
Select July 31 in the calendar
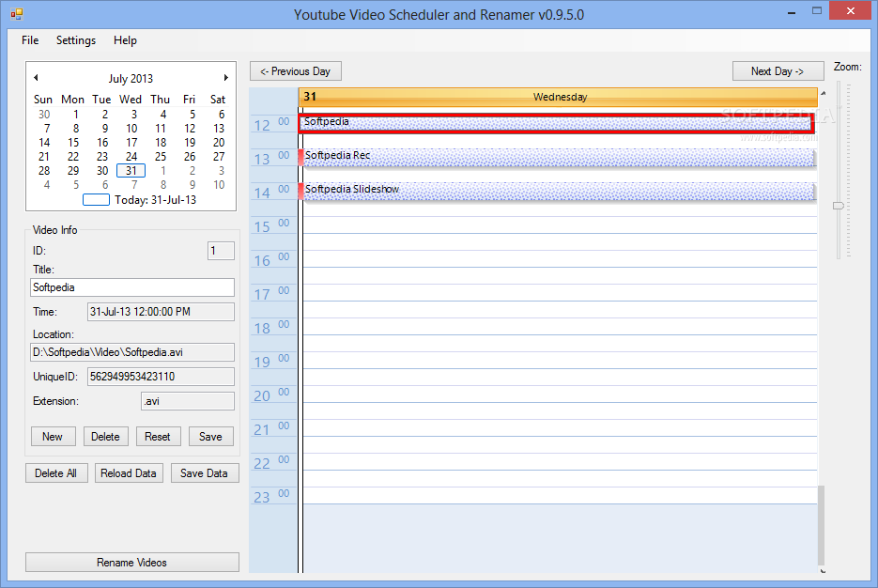pyautogui.click(x=131, y=171)
